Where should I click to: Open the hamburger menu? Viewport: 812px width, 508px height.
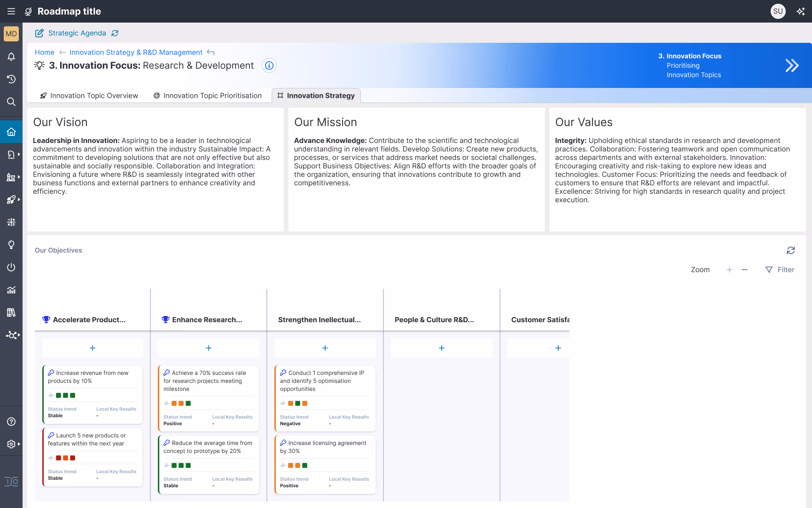coord(11,11)
